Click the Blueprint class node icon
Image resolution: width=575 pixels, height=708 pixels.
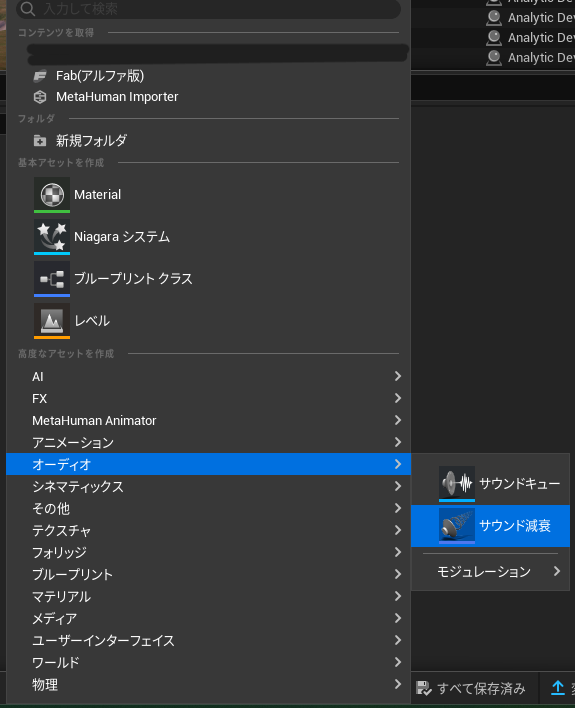tap(52, 279)
